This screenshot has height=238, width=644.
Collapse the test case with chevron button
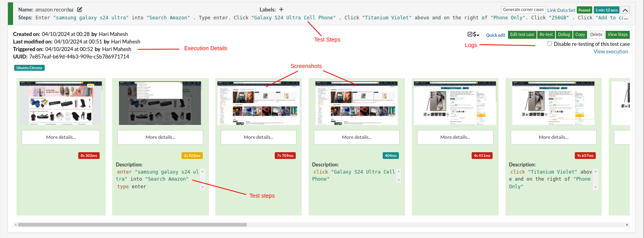625,10
